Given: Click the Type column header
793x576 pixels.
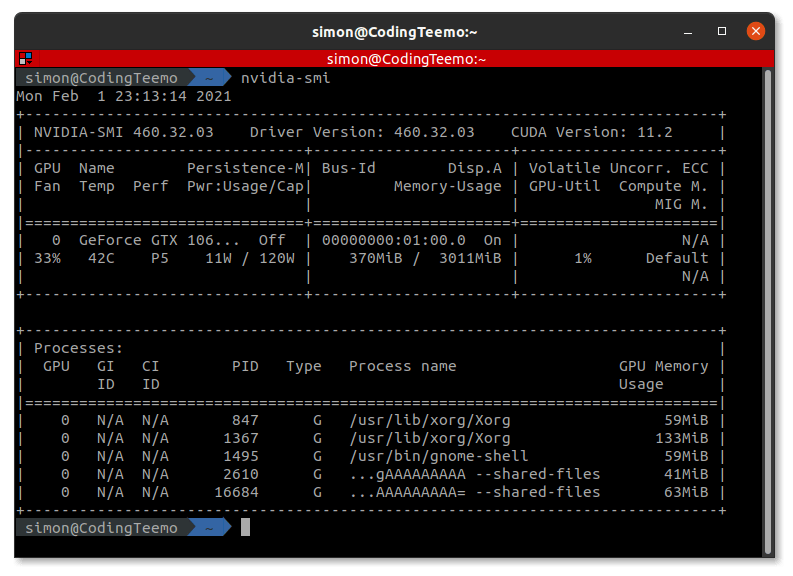Looking at the screenshot, I should click(x=303, y=366).
